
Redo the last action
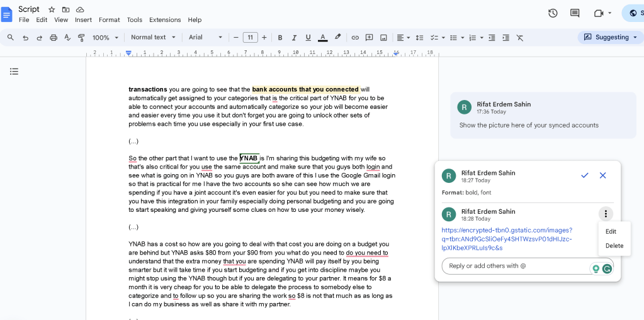(x=40, y=38)
